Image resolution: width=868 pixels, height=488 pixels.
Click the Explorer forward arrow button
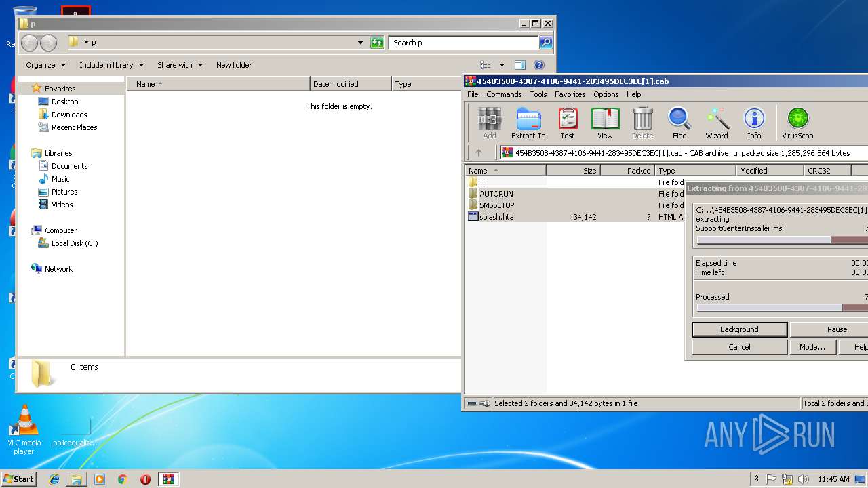(x=48, y=43)
